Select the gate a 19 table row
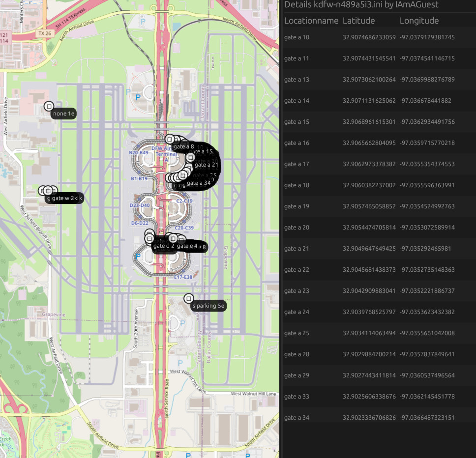Viewport: 476px width, 458px height. 380,206
